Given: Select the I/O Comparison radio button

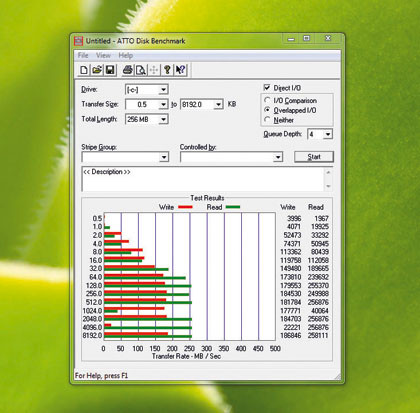Looking at the screenshot, I should (x=267, y=100).
